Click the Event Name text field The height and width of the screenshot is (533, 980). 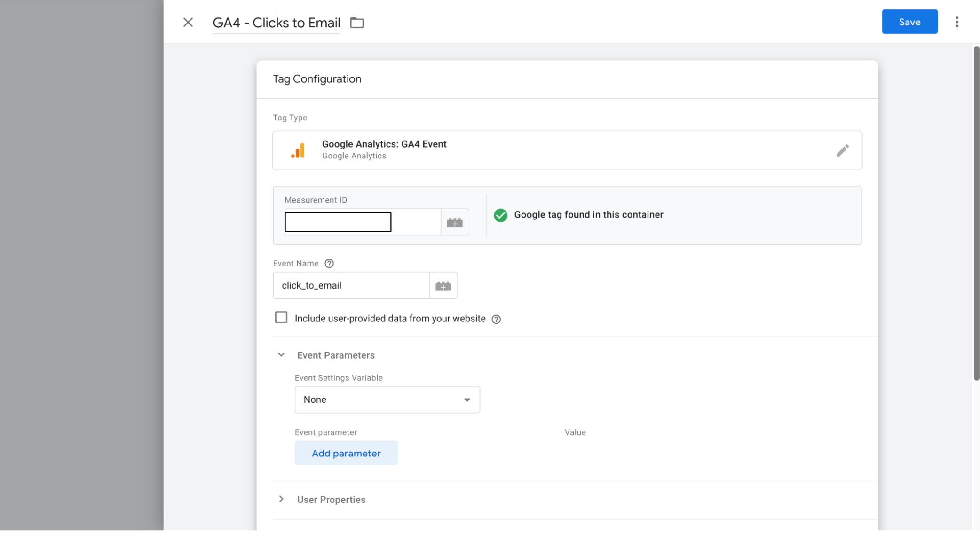tap(351, 286)
